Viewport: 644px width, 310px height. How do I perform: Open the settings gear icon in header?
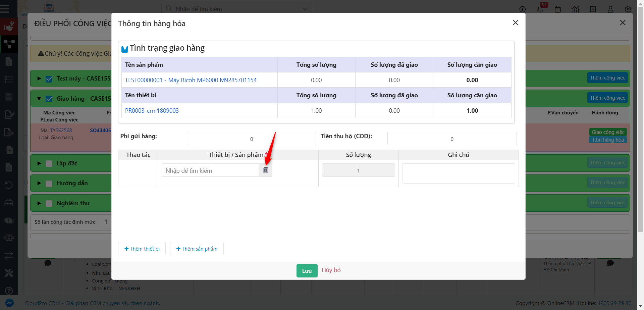(x=628, y=9)
